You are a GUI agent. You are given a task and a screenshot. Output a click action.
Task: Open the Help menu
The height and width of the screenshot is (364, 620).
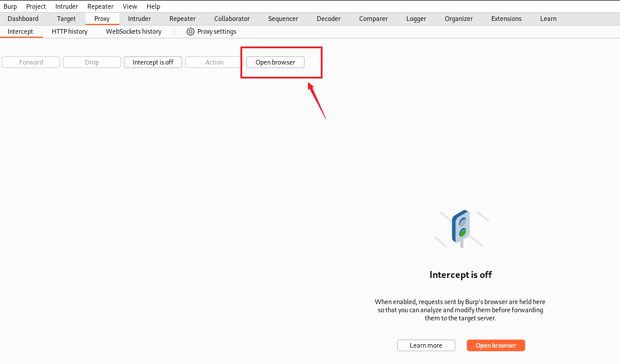[x=154, y=6]
